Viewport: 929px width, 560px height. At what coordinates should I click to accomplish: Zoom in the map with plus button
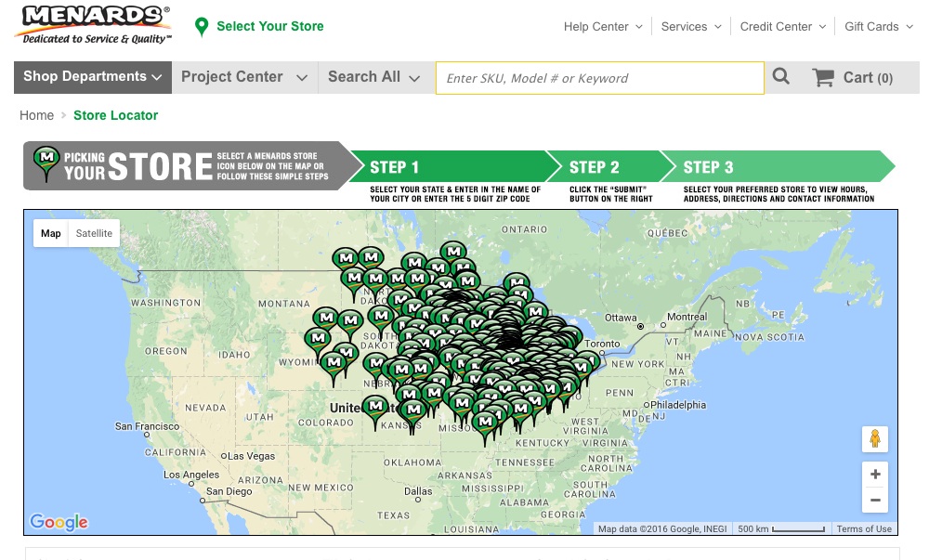[874, 475]
